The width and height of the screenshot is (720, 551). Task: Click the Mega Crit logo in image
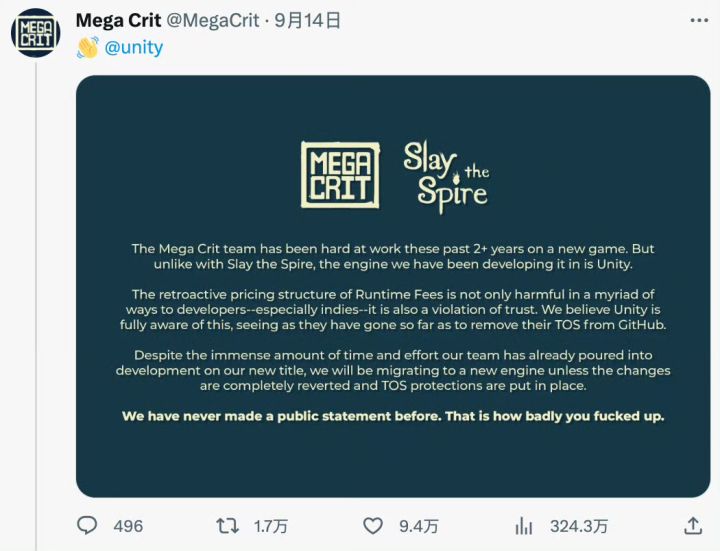340,174
